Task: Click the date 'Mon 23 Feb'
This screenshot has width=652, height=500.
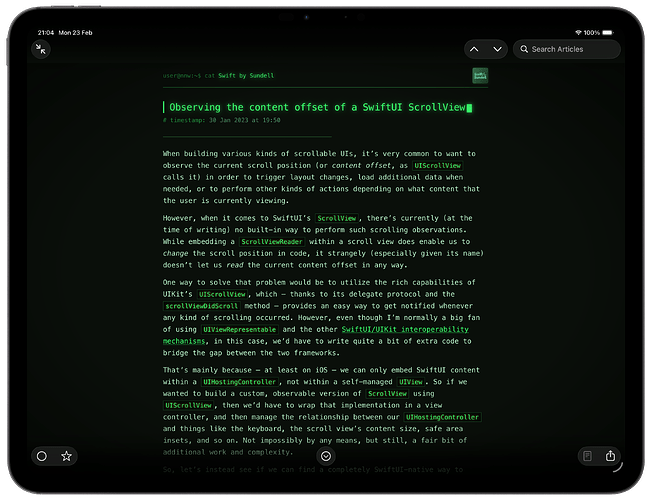Action: tap(75, 32)
